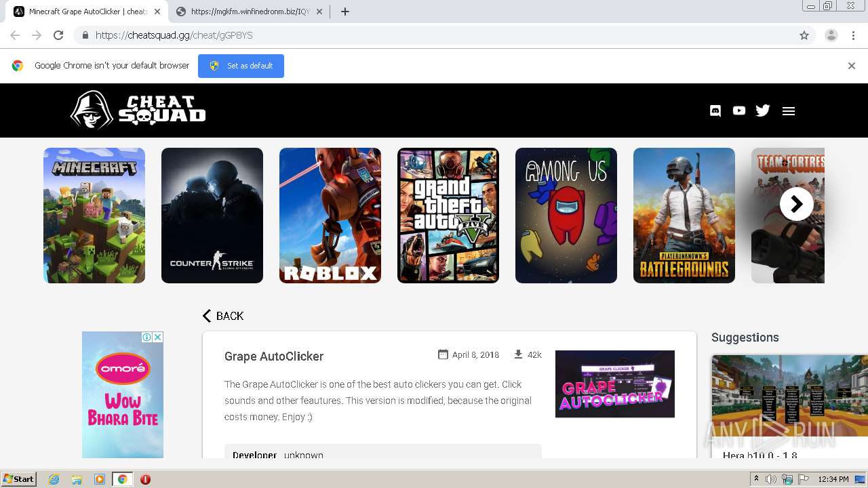This screenshot has height=488, width=868.
Task: Open the hamburger menu in site header
Action: pos(788,111)
